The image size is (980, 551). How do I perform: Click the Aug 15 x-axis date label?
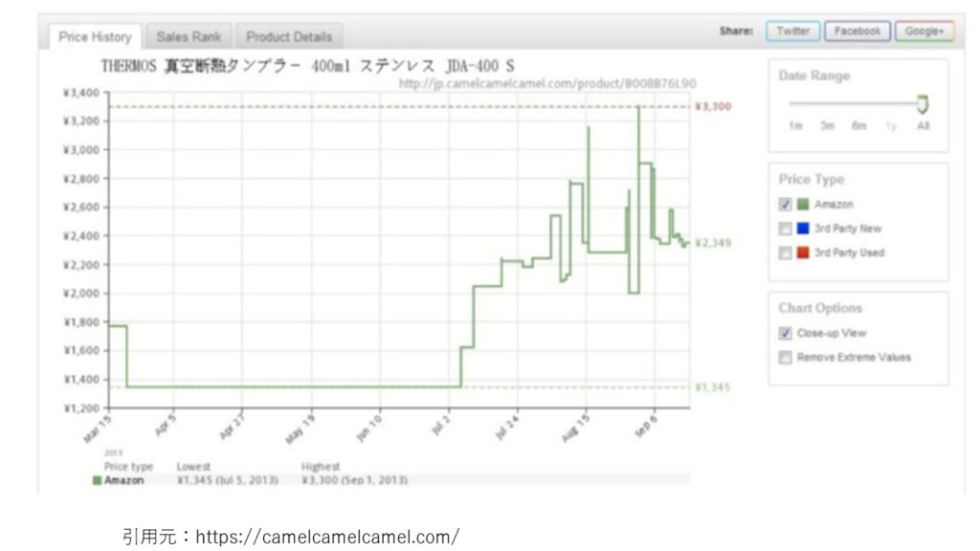(575, 429)
